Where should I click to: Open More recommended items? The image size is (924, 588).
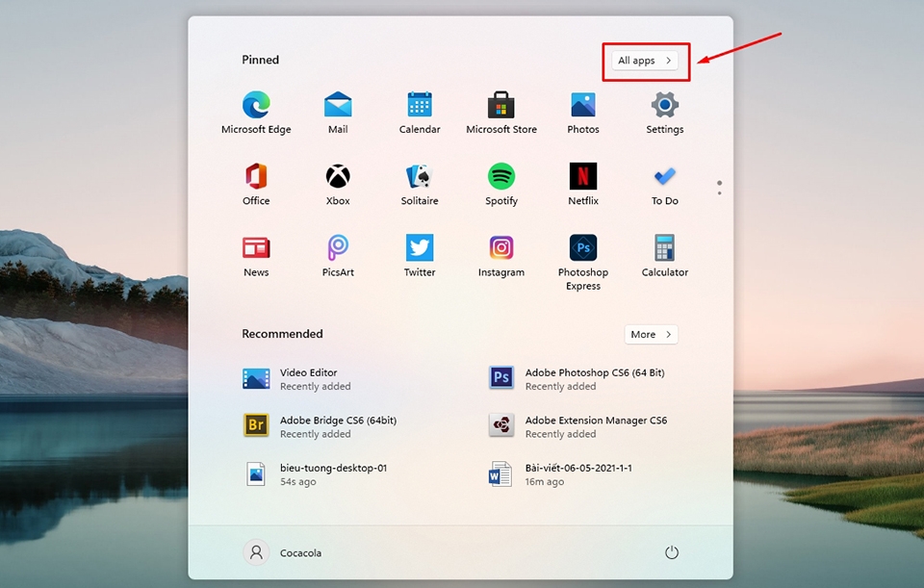(x=651, y=334)
